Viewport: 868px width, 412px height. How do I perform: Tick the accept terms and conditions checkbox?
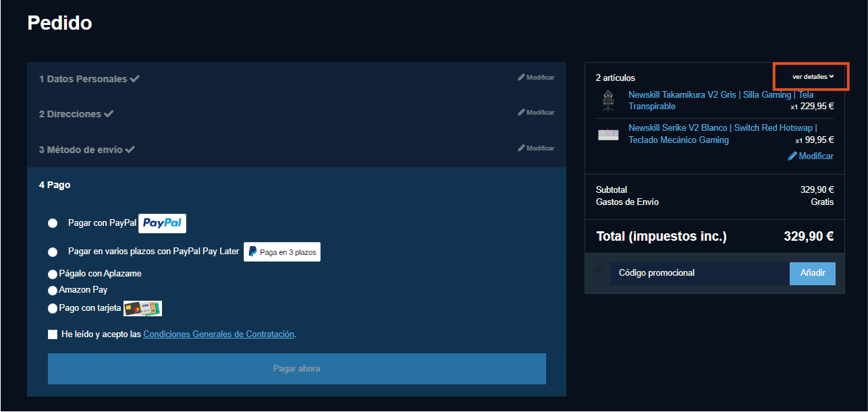click(53, 334)
